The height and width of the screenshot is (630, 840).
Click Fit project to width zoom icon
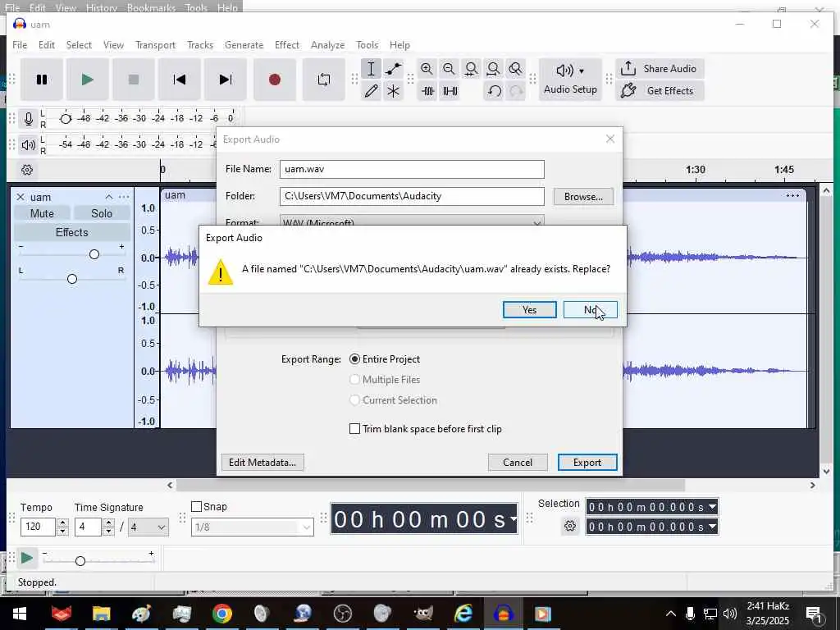pyautogui.click(x=493, y=69)
